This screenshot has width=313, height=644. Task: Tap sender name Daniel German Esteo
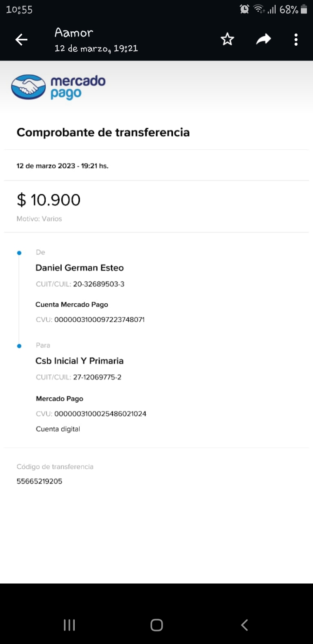(80, 268)
